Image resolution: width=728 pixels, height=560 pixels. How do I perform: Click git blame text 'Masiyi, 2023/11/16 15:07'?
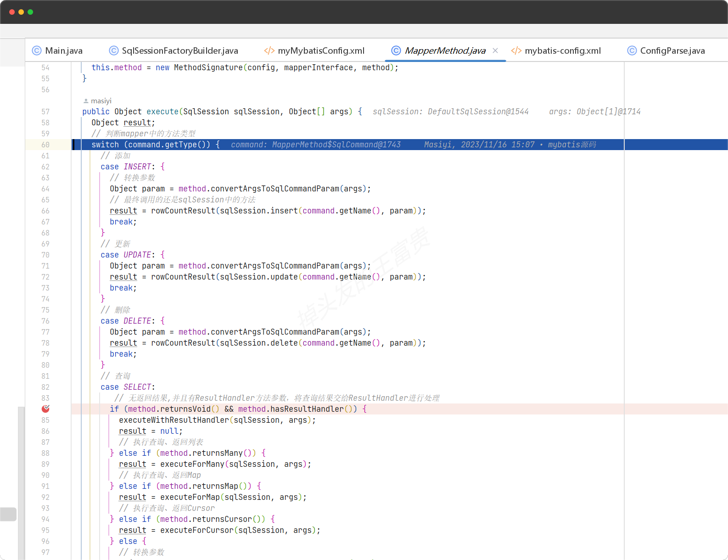pyautogui.click(x=479, y=145)
